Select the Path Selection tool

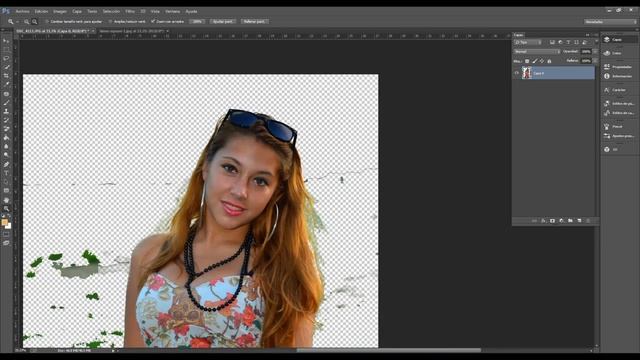point(6,182)
